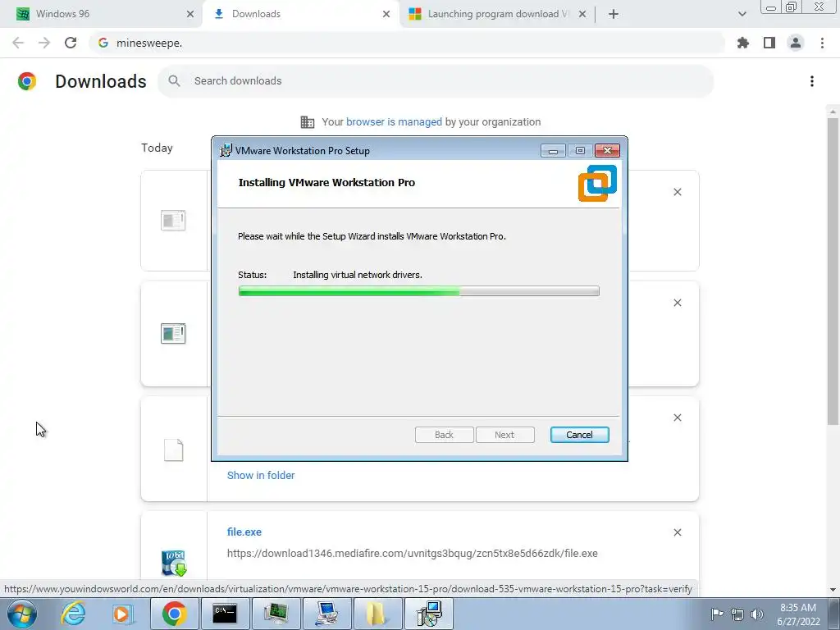Launch Internet Explorer from taskbar
Image resolution: width=840 pixels, height=630 pixels.
click(73, 614)
